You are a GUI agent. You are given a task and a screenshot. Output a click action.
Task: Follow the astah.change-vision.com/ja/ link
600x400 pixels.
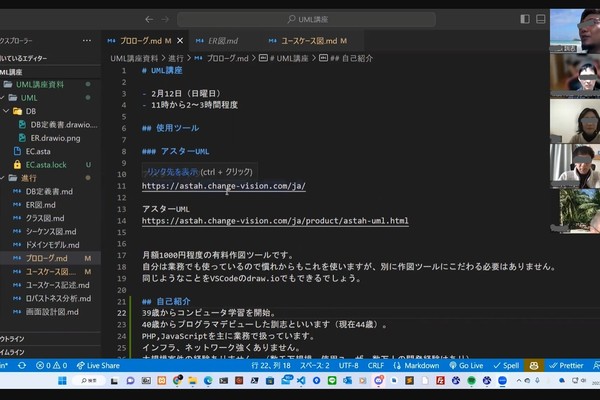pyautogui.click(x=223, y=186)
